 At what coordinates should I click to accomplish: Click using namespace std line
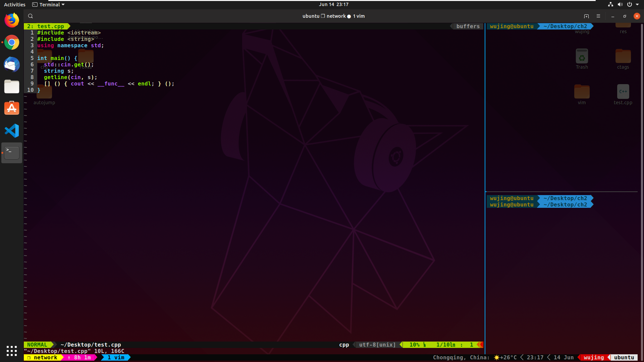(x=70, y=45)
